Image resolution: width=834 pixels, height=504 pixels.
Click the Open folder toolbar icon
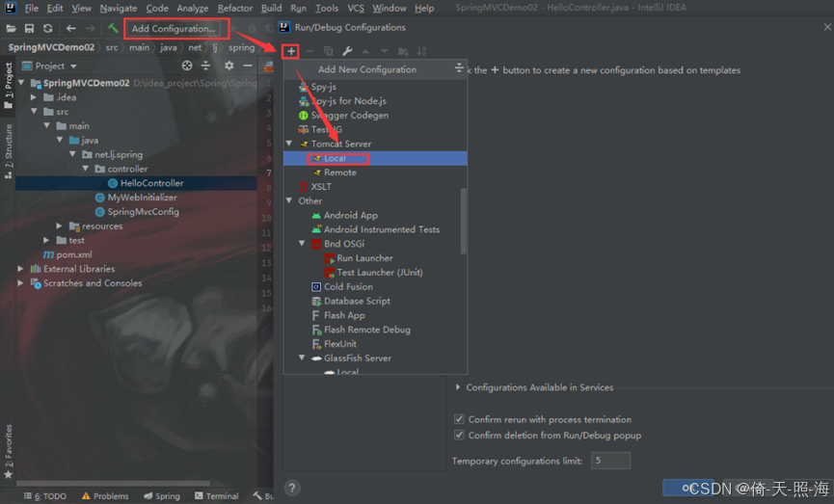[x=11, y=29]
